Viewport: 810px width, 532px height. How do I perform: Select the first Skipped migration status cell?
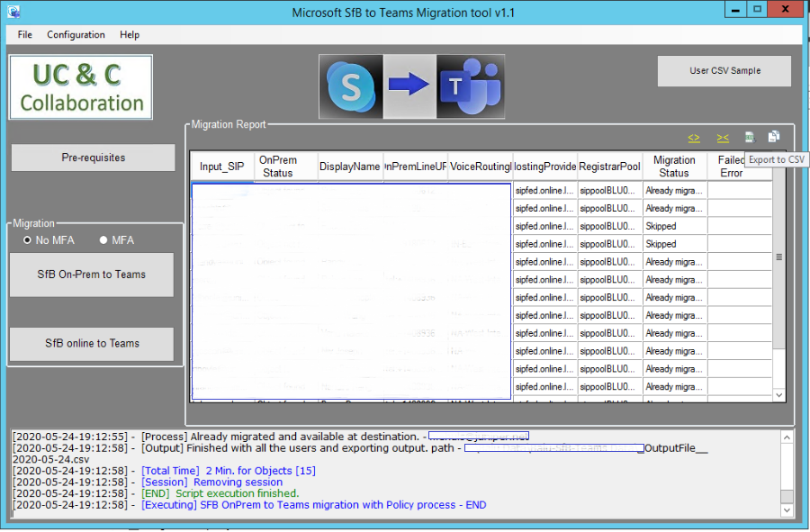pyautogui.click(x=675, y=226)
